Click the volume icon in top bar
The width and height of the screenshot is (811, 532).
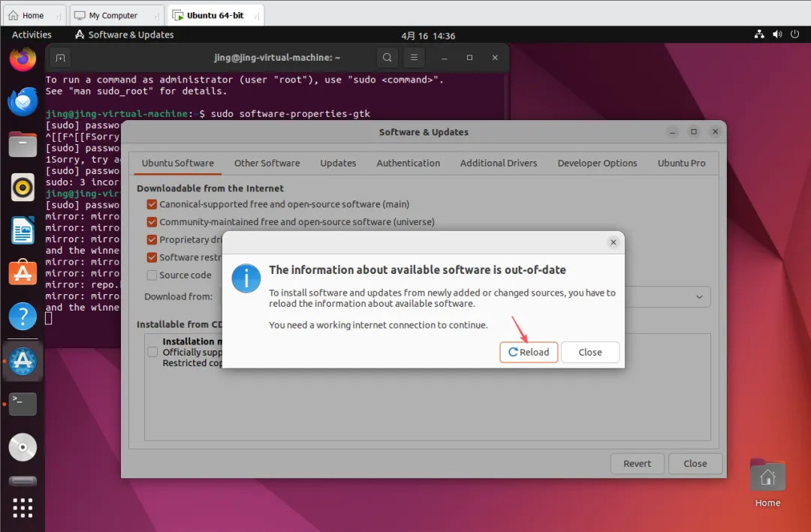click(x=777, y=34)
